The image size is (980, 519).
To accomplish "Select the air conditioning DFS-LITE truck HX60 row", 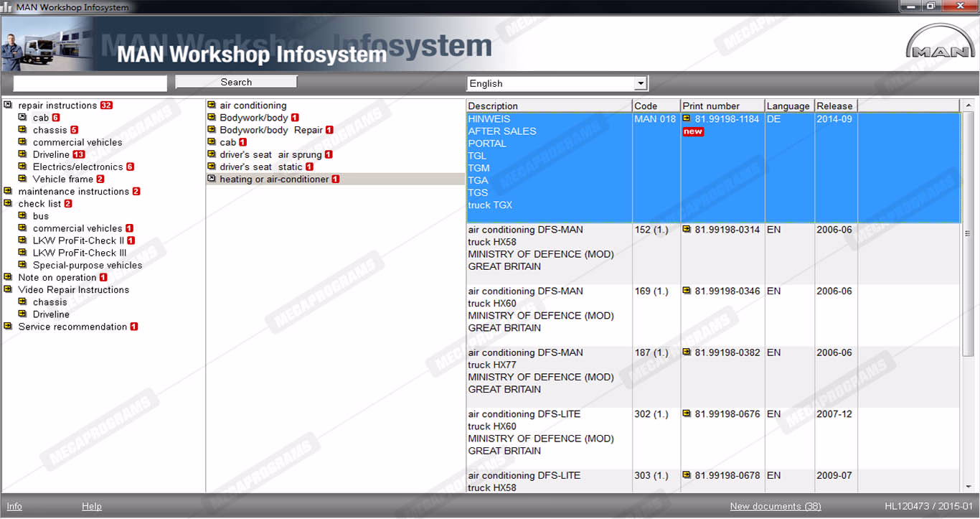I will click(713, 438).
